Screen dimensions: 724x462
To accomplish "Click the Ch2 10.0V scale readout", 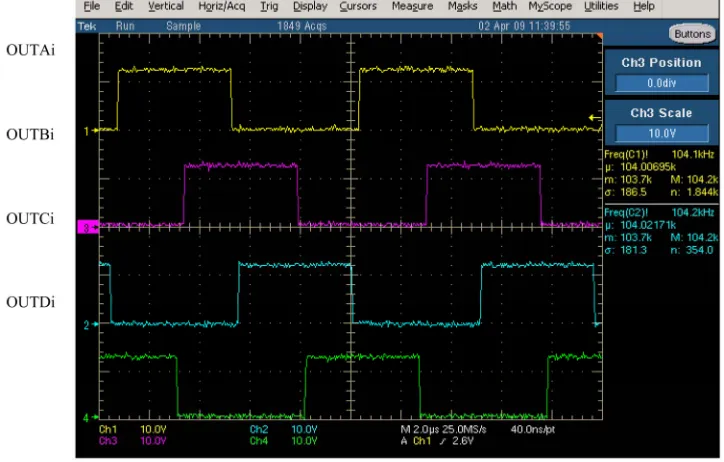I will 284,430.
